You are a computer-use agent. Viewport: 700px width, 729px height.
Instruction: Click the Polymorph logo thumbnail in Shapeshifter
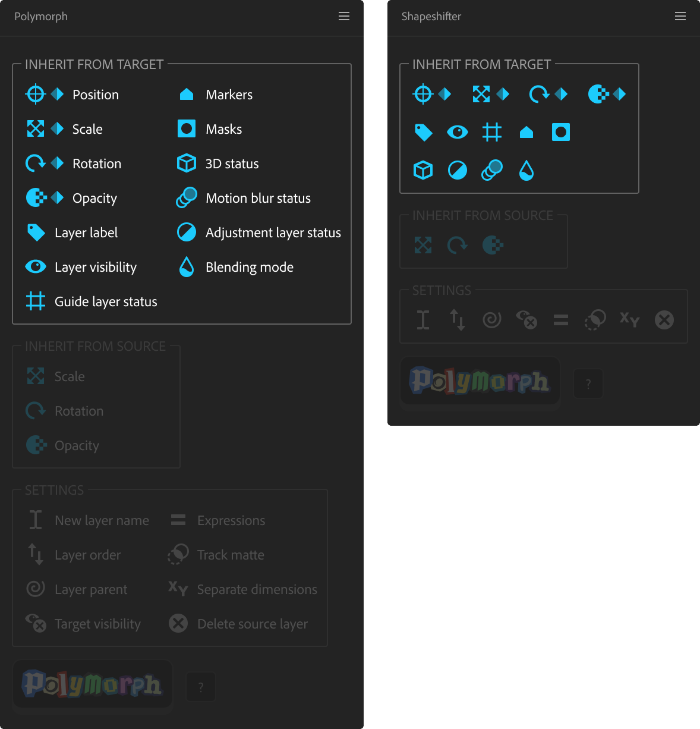click(480, 381)
